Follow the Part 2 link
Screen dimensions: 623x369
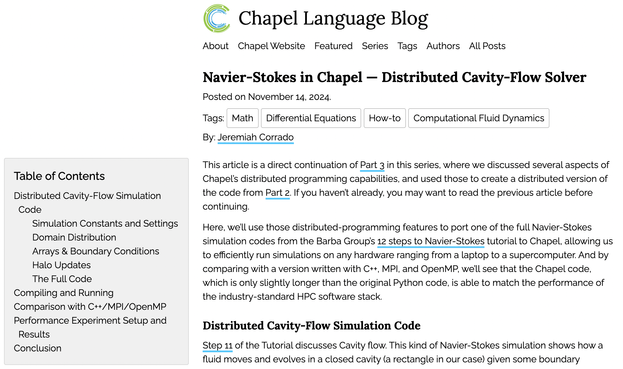[x=277, y=193]
